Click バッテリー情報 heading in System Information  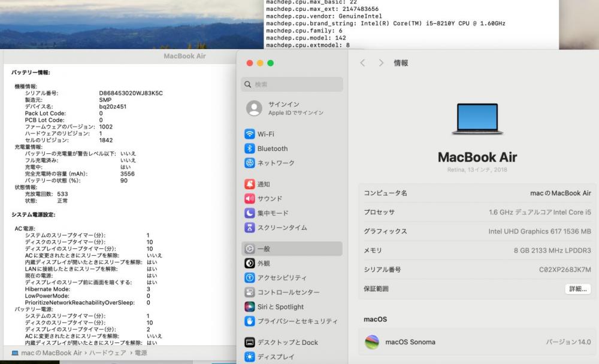31,72
